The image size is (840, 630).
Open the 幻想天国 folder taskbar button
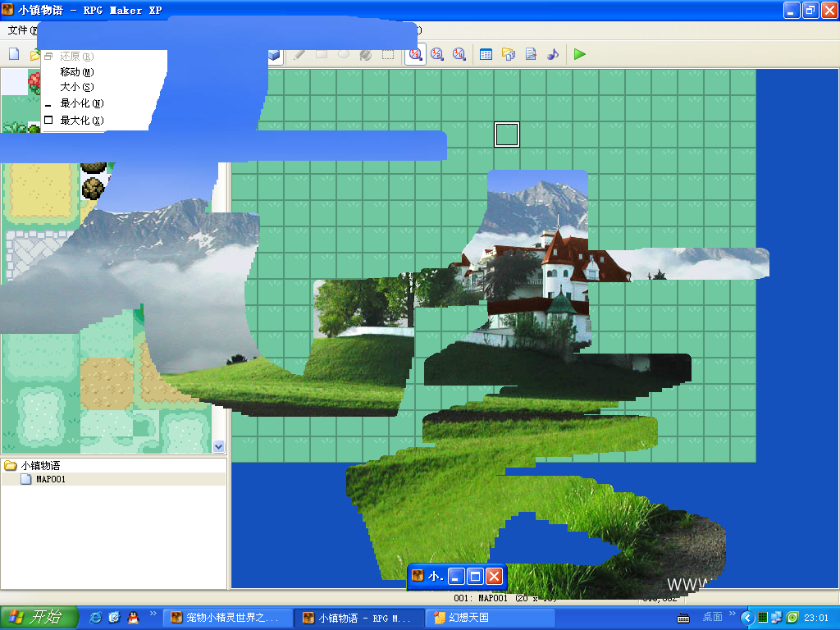tap(490, 618)
